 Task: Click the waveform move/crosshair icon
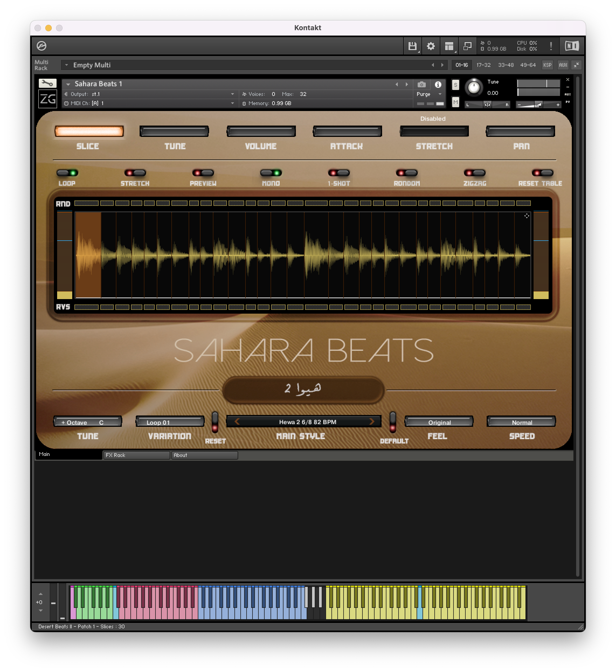pos(526,216)
